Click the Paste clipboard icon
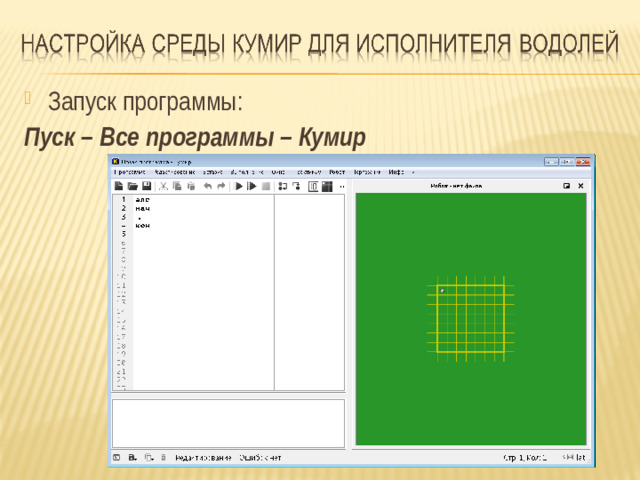 191,186
